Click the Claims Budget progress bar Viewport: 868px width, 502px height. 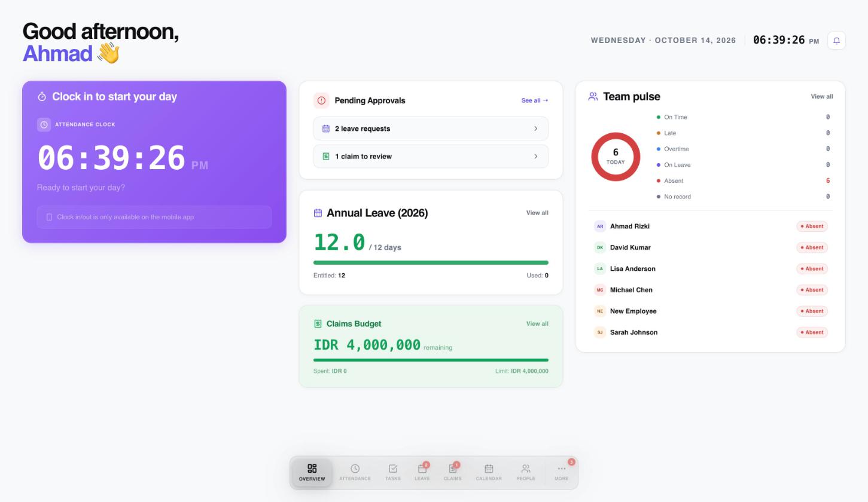(431, 360)
